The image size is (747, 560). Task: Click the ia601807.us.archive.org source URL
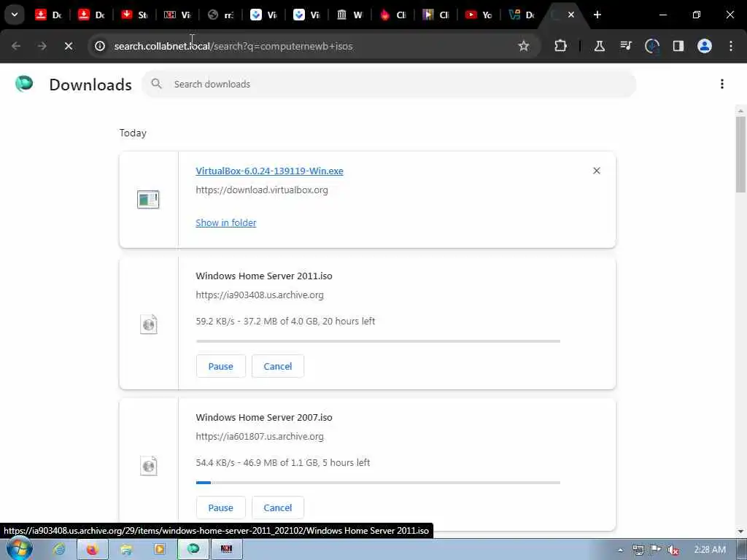click(x=260, y=437)
